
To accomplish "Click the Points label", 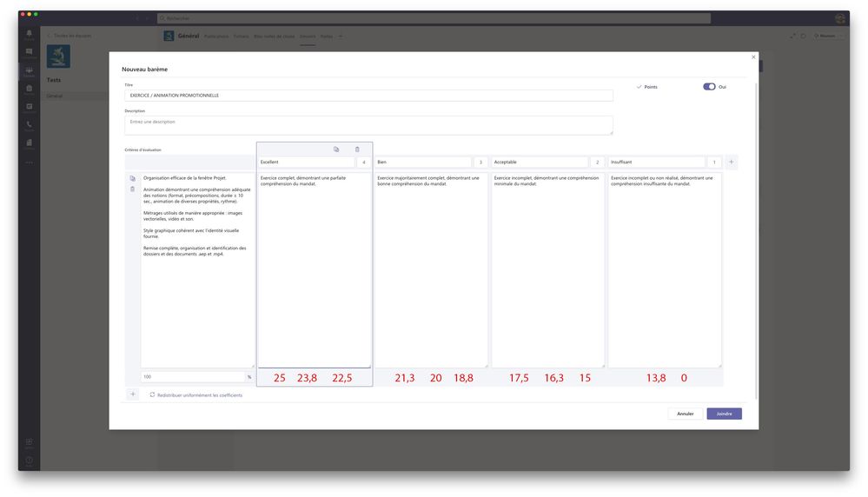I will (651, 87).
